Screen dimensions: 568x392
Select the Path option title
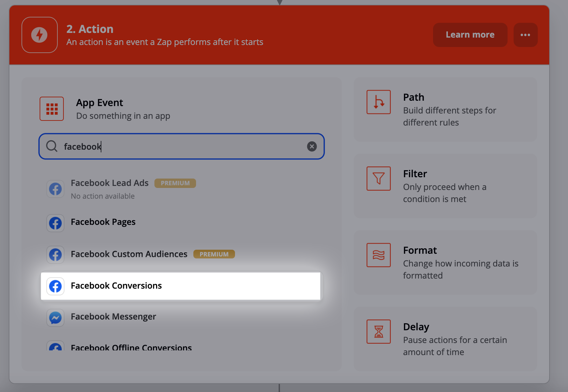click(414, 97)
